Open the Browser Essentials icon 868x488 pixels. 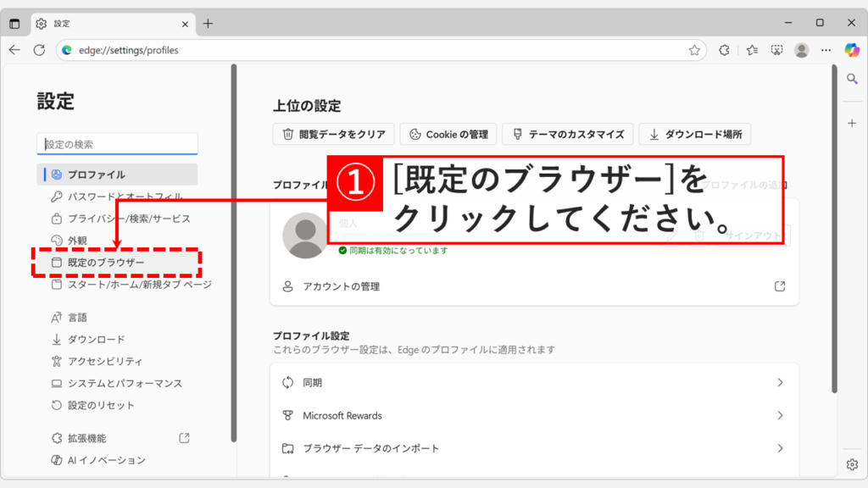tap(722, 50)
